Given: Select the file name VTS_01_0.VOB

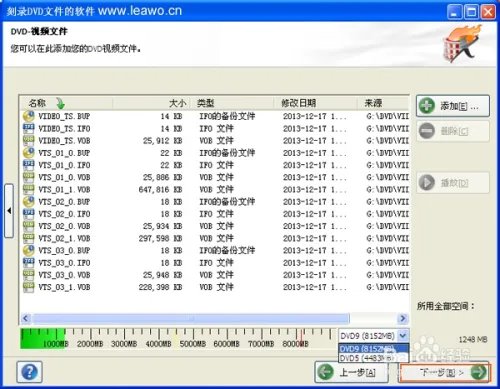Looking at the screenshot, I should tap(64, 177).
